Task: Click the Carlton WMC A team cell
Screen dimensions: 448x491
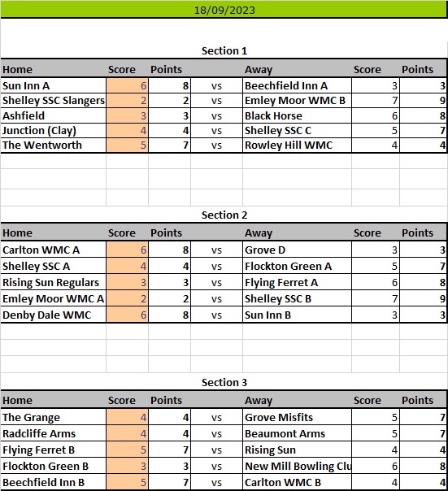Action: tap(54, 250)
